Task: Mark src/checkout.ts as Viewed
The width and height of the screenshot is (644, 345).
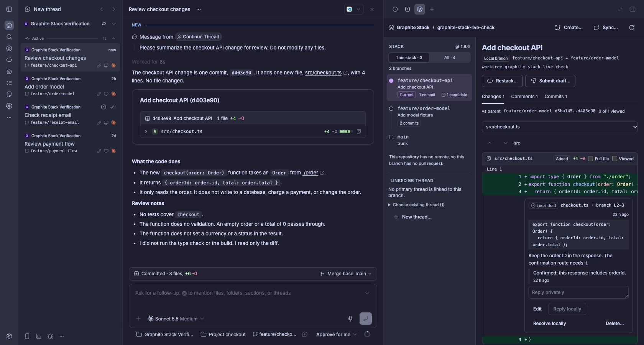Action: [614, 159]
